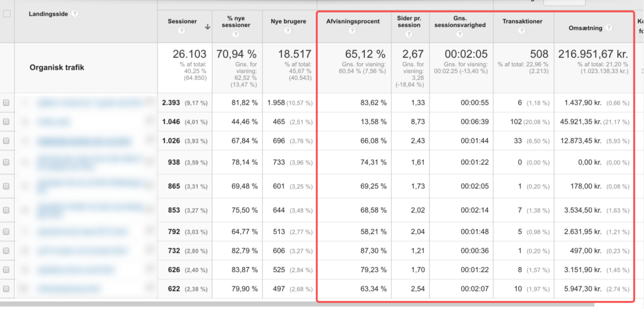Image resolution: width=644 pixels, height=309 pixels.
Task: Click bounce rate cell 87,30 %
Action: (374, 251)
